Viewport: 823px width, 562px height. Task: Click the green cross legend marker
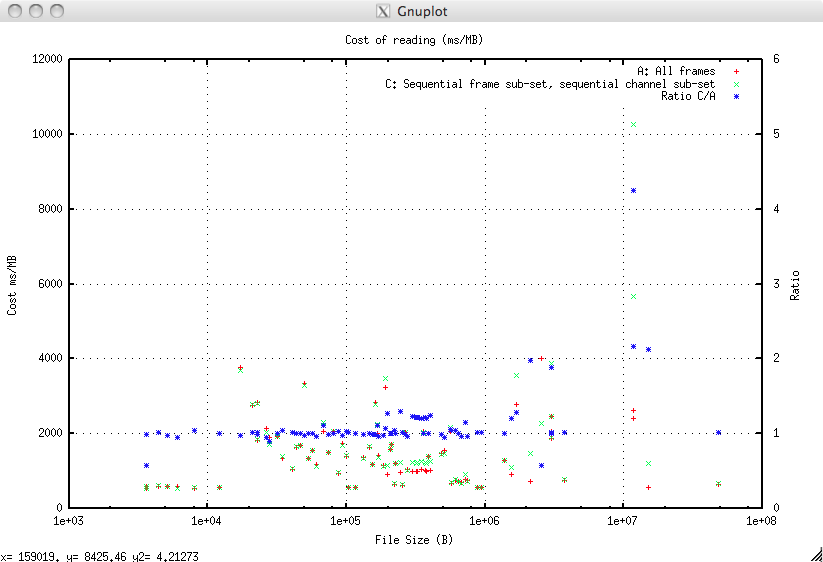(x=736, y=84)
